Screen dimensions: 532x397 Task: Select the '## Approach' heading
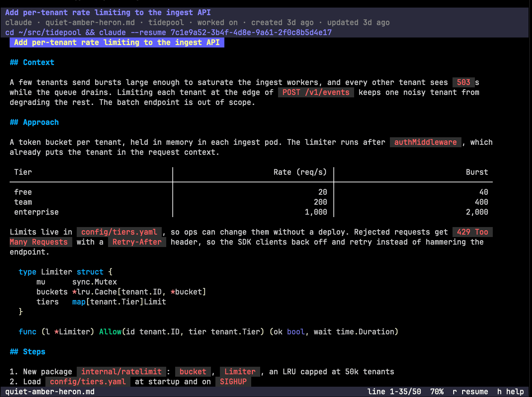(x=34, y=122)
